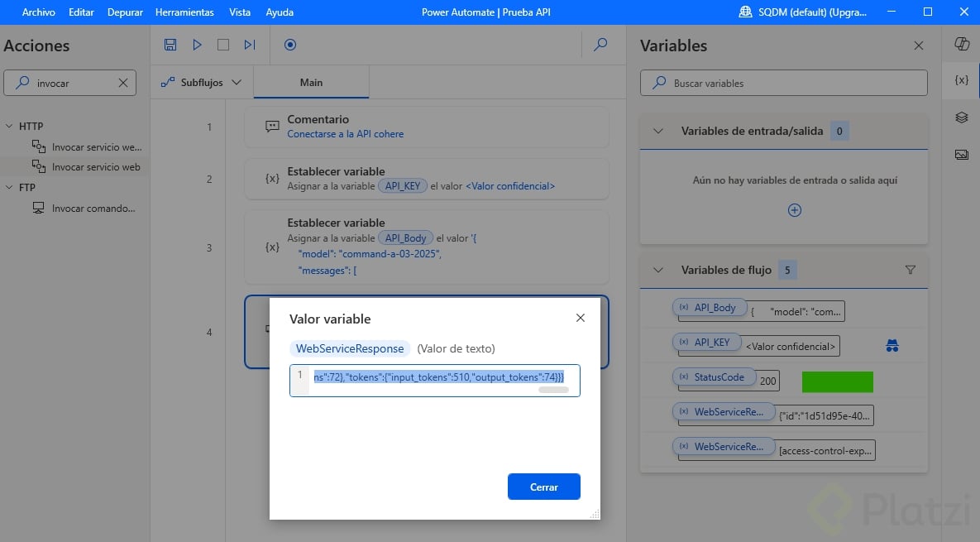Click the Cerrar button

[x=543, y=487]
